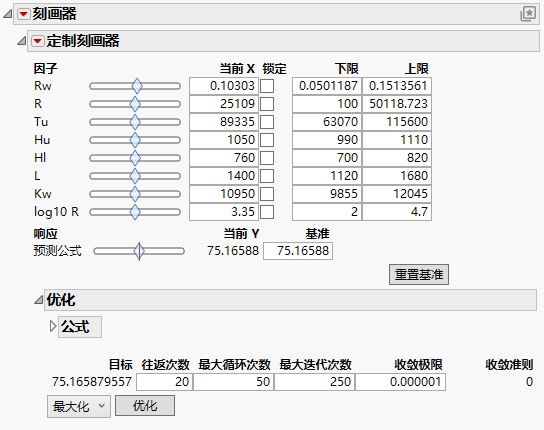Click the Kw slider handle
Screen dimensions: 544x430
pos(135,194)
